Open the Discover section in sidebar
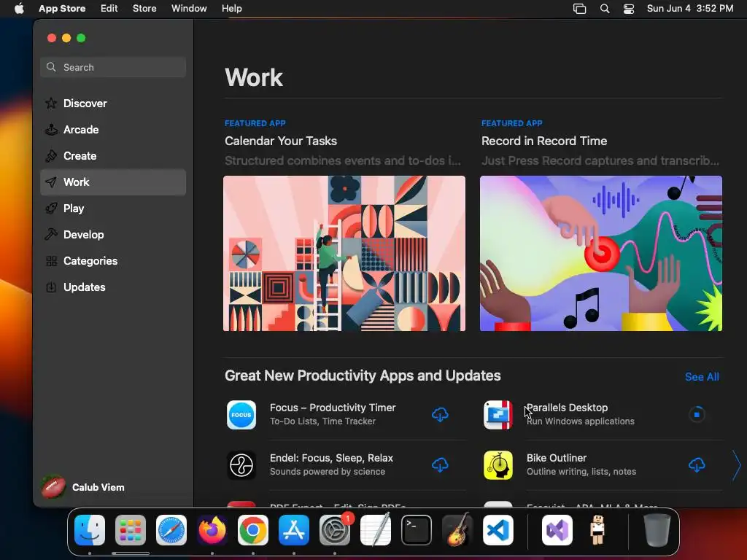 coord(113,104)
